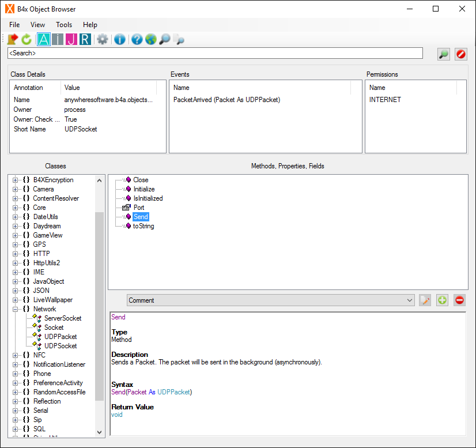Select the Port property
Screen dimensions: 476x448
(139, 208)
